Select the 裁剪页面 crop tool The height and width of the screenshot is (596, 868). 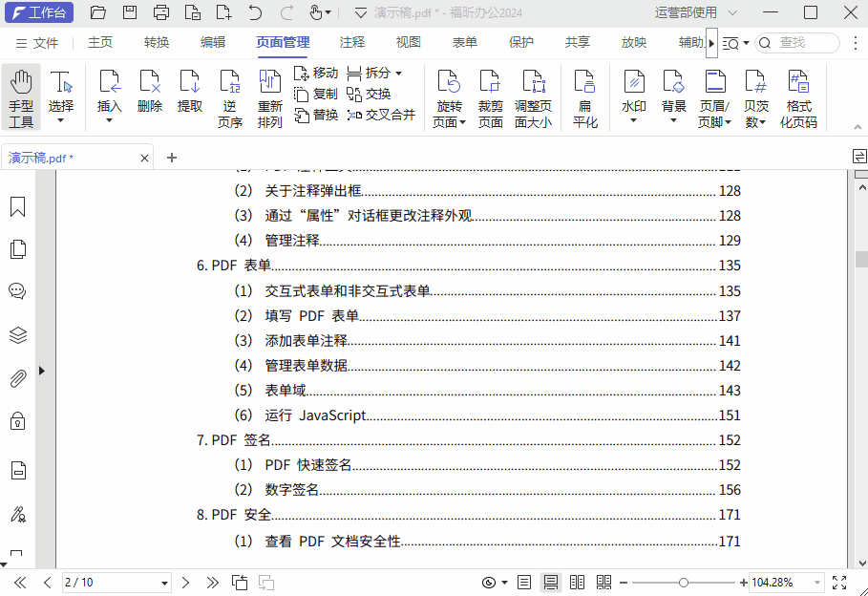(x=489, y=93)
